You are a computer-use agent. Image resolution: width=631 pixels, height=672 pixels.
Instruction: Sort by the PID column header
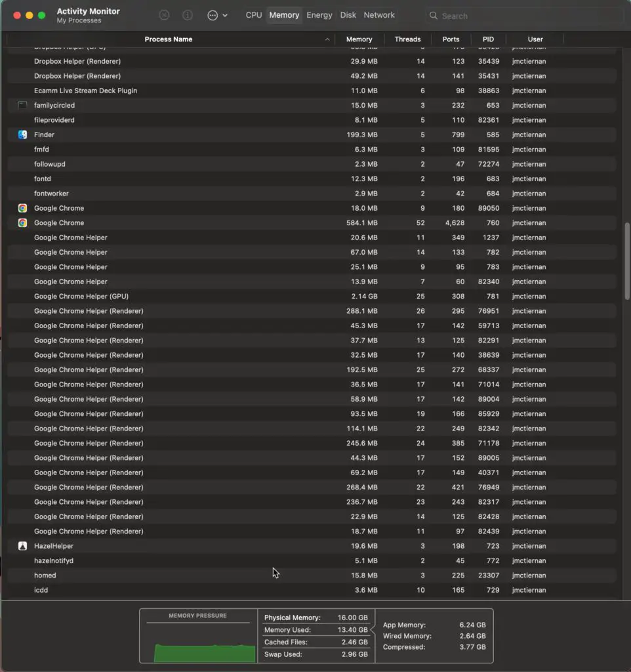[488, 39]
